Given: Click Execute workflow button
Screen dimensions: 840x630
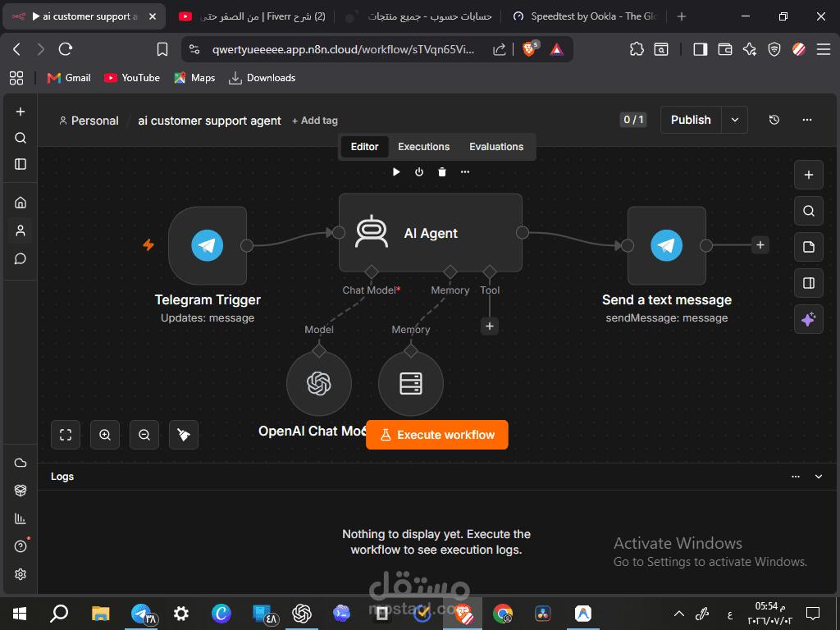Looking at the screenshot, I should [x=437, y=435].
